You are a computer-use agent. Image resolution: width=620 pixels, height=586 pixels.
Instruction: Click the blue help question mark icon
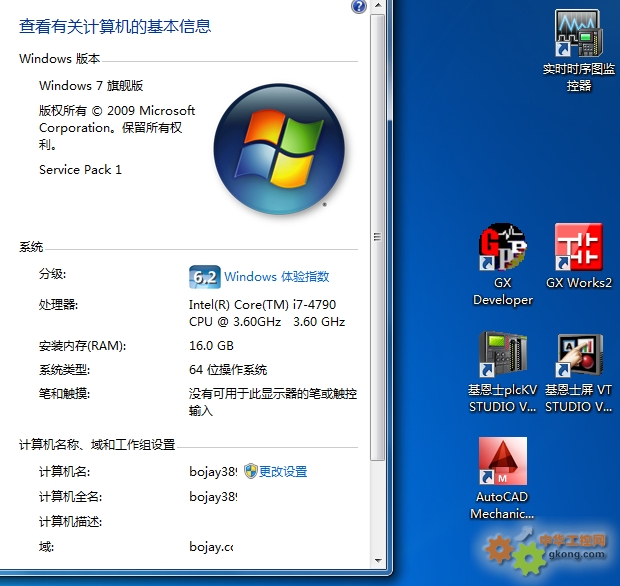pos(359,6)
